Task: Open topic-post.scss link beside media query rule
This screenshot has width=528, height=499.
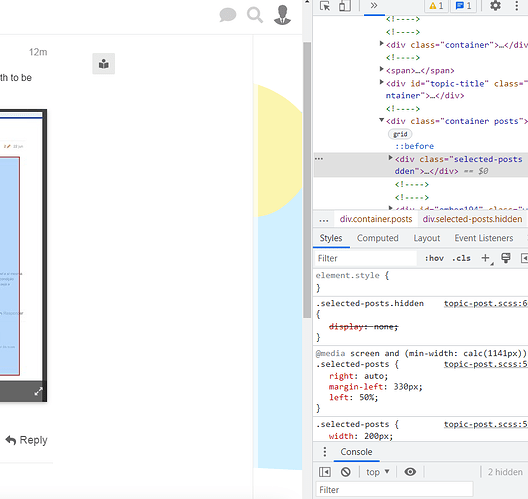Action: tap(486, 364)
